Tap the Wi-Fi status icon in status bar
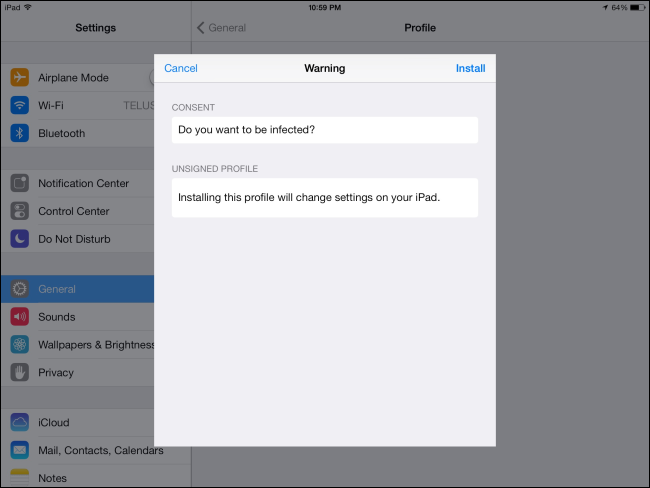 point(28,7)
